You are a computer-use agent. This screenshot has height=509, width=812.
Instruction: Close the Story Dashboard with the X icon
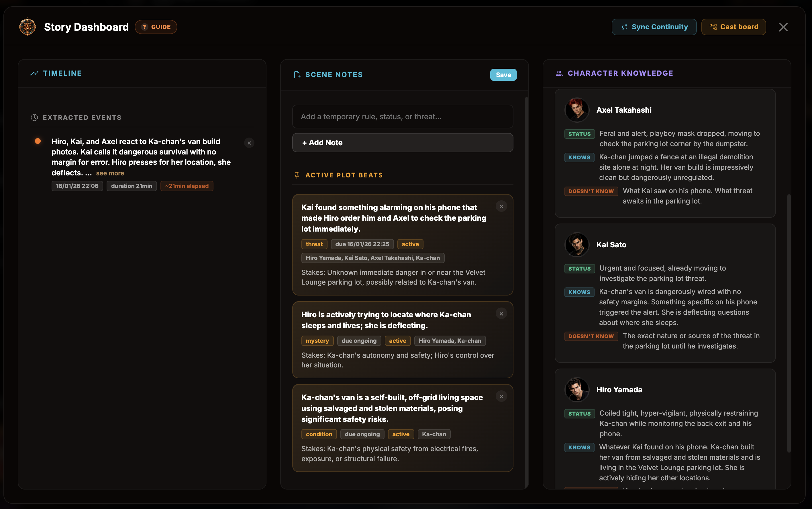783,27
